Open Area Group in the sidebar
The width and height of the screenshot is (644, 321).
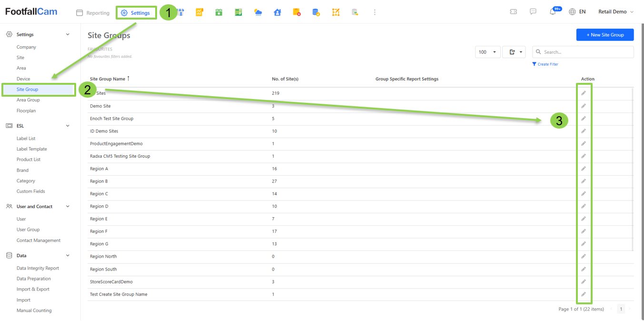28,100
